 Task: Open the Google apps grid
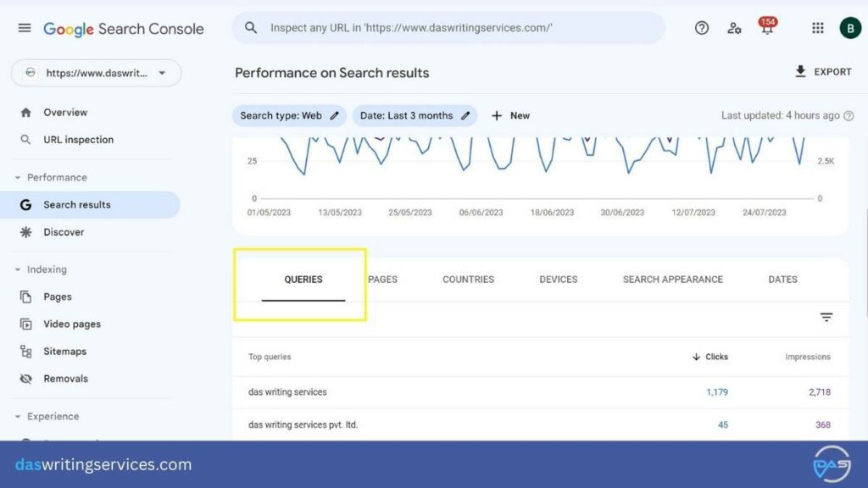(818, 28)
